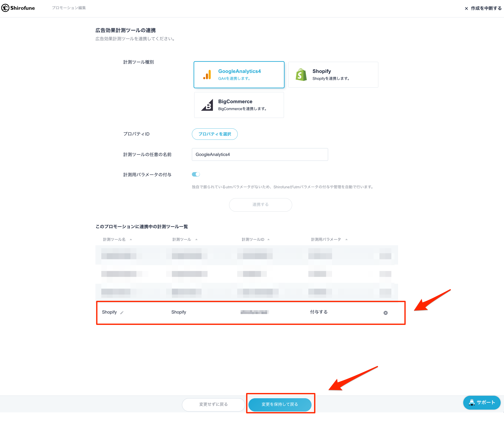Sort by 計測ツールID column arrow

click(269, 239)
